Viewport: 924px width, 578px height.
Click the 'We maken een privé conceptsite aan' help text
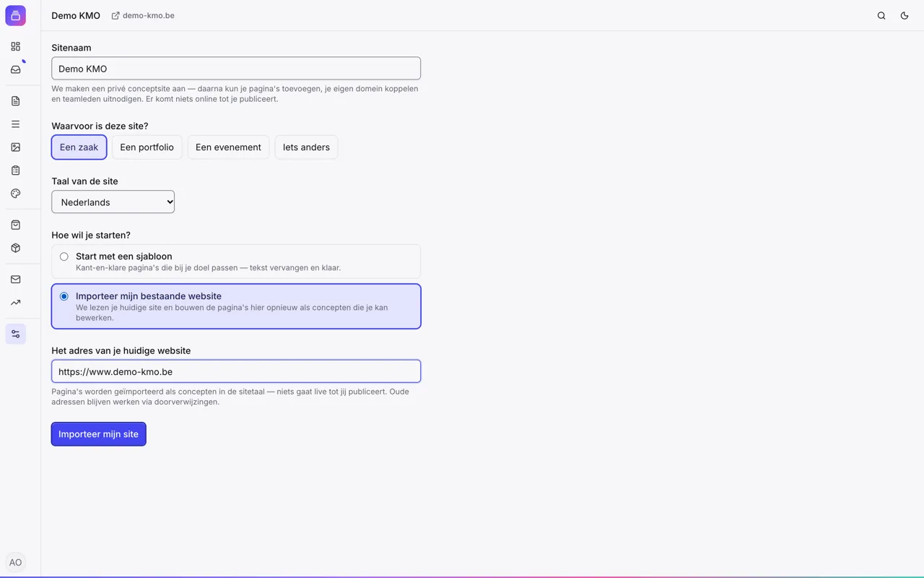pos(235,94)
